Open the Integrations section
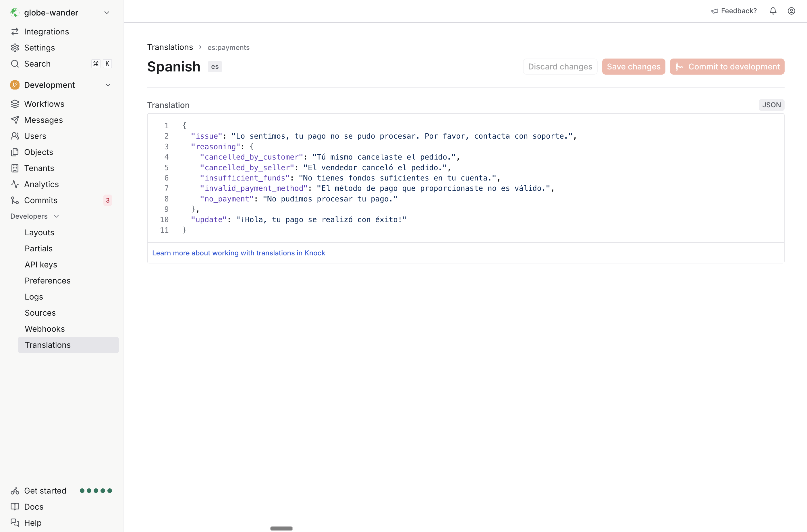 pos(47,31)
